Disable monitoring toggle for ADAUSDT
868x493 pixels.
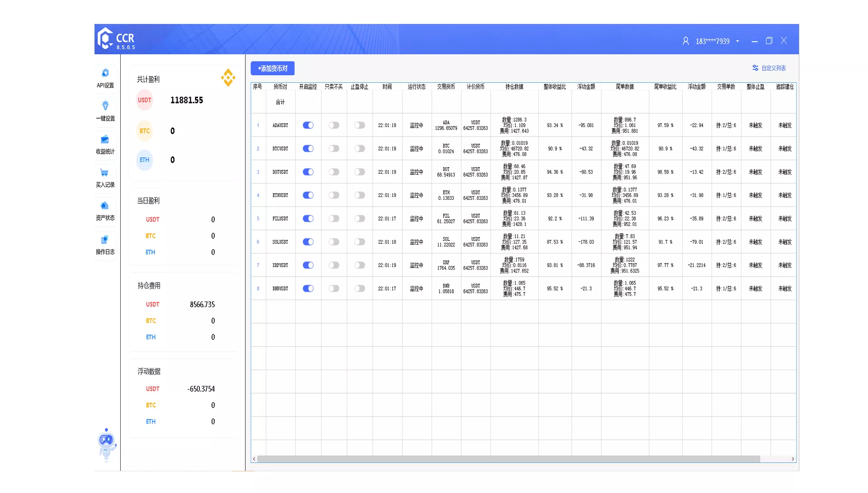pyautogui.click(x=308, y=125)
